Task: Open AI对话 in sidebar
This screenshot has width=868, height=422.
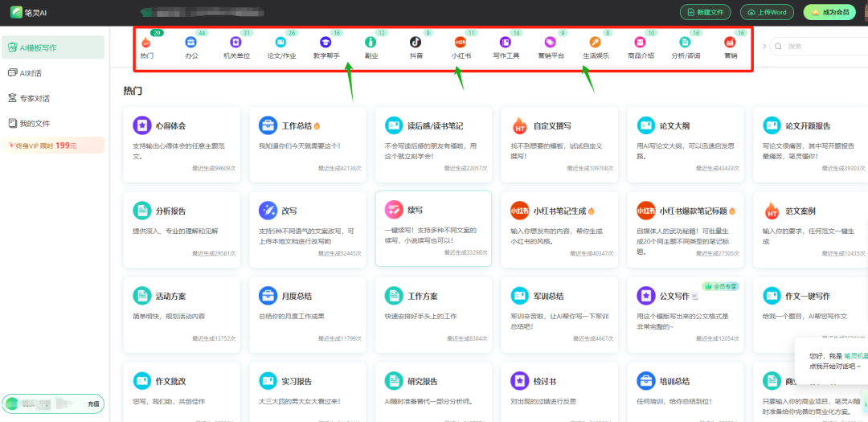Action: pyautogui.click(x=53, y=73)
